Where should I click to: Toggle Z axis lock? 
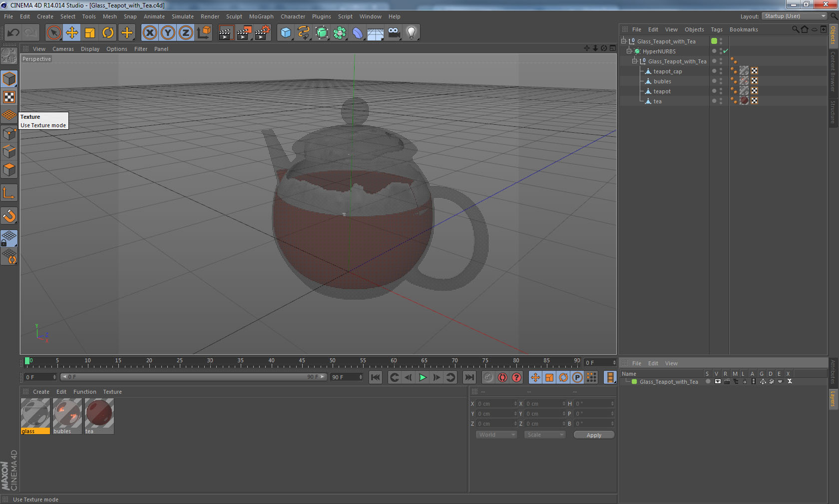[186, 33]
